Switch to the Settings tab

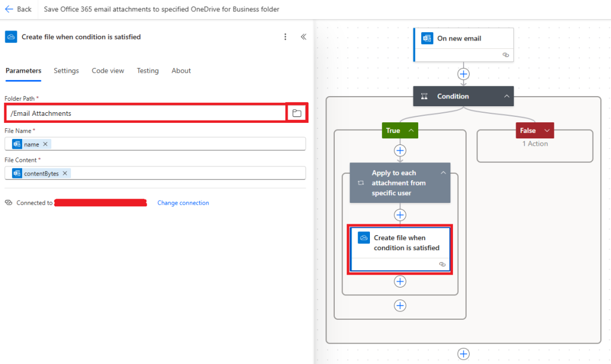pos(66,70)
